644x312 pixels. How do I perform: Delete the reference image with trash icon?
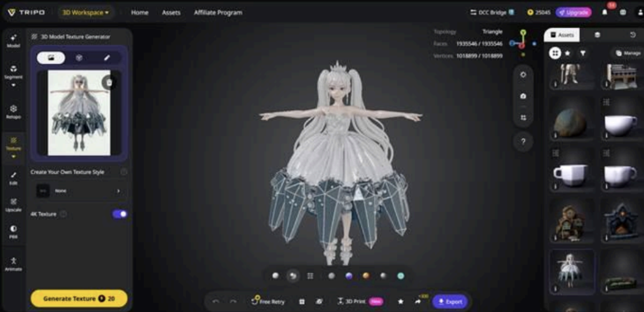(x=109, y=82)
